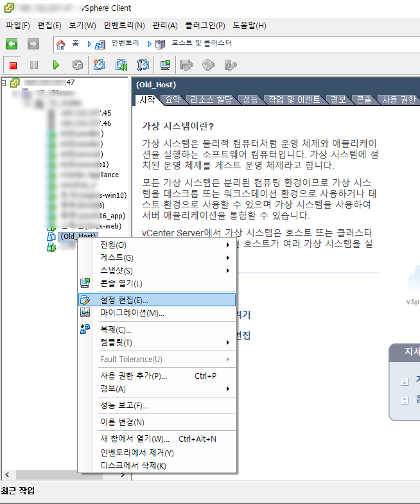This screenshot has width=420, height=504.
Task: Select the 시작 tab
Action: coord(147,100)
